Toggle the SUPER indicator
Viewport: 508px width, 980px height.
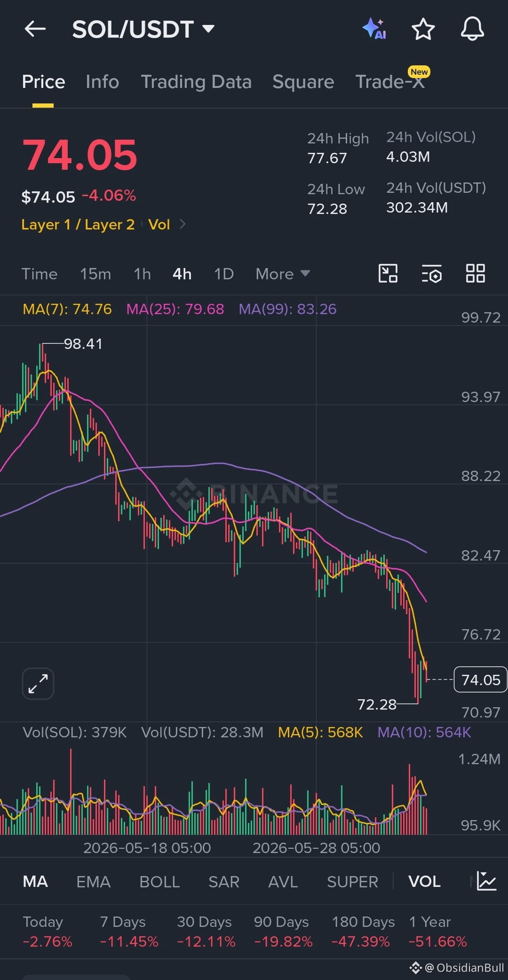coord(352,881)
